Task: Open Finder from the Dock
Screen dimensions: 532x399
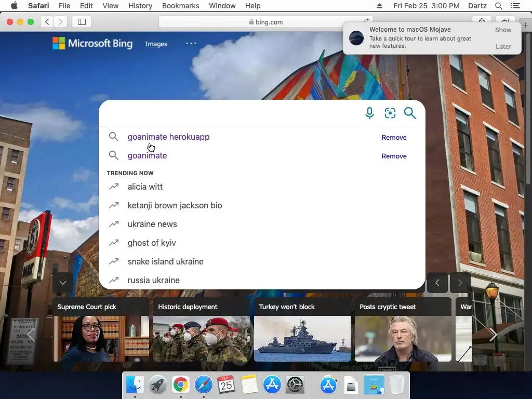Action: point(135,385)
